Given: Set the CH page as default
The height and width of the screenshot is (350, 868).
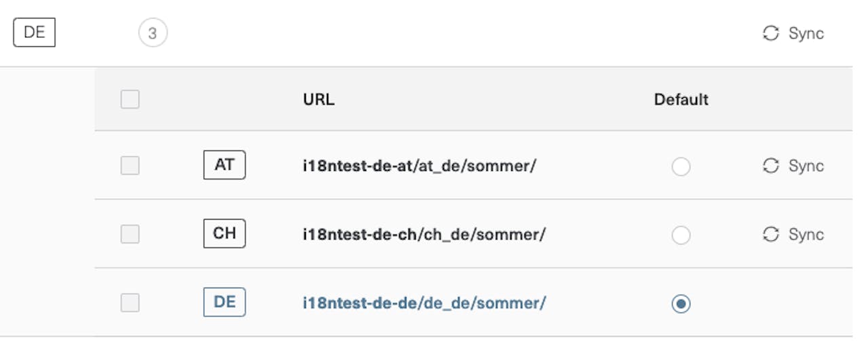Looking at the screenshot, I should (681, 235).
